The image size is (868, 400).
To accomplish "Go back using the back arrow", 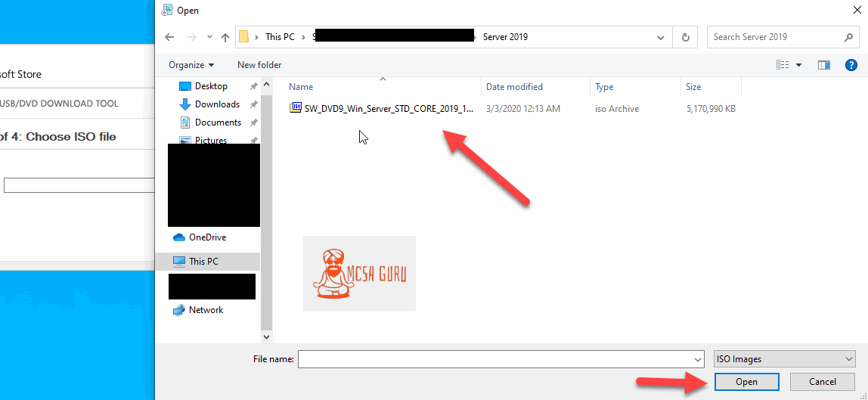I will tap(170, 37).
